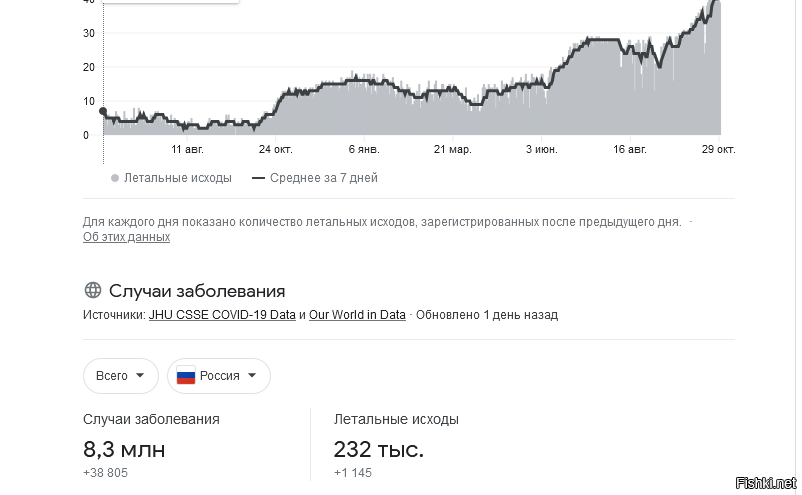802x495 pixels.
Task: Click the chart peak near 29 окт.
Action: click(716, 2)
